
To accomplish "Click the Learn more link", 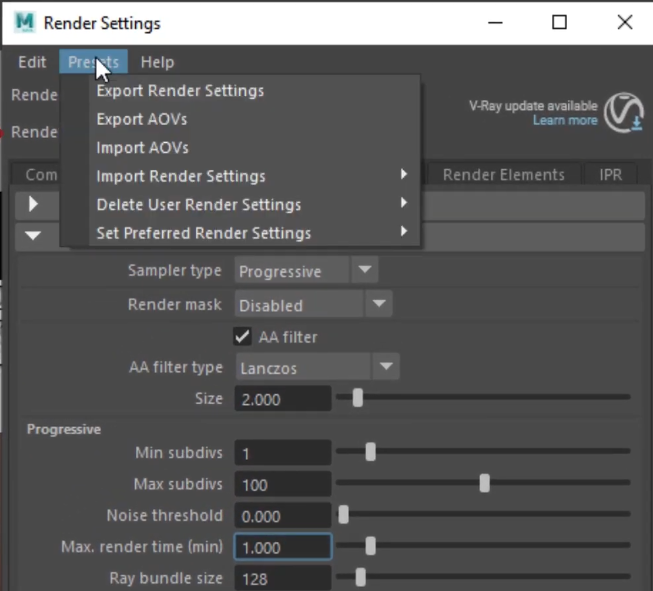I will click(x=564, y=120).
